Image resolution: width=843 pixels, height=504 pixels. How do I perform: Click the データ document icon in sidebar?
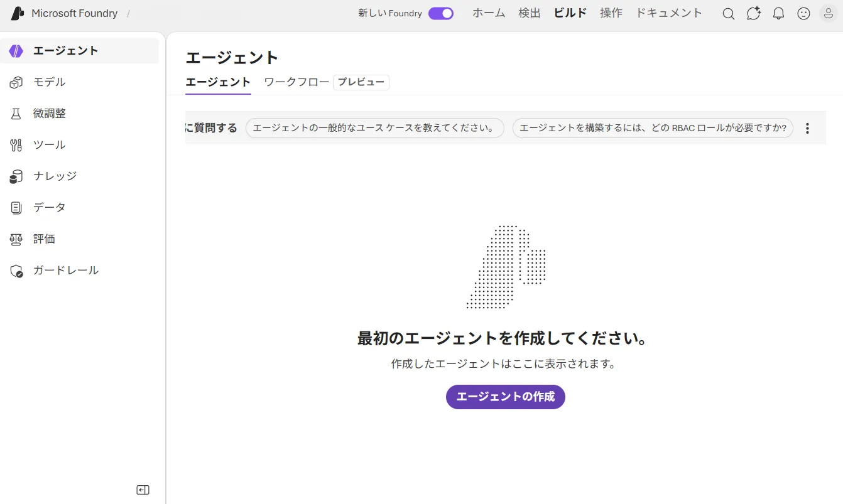click(16, 208)
